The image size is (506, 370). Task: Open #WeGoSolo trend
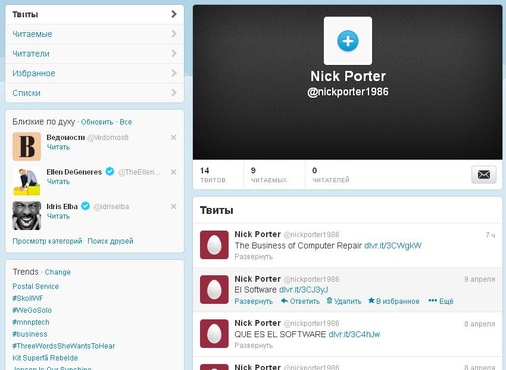(32, 310)
